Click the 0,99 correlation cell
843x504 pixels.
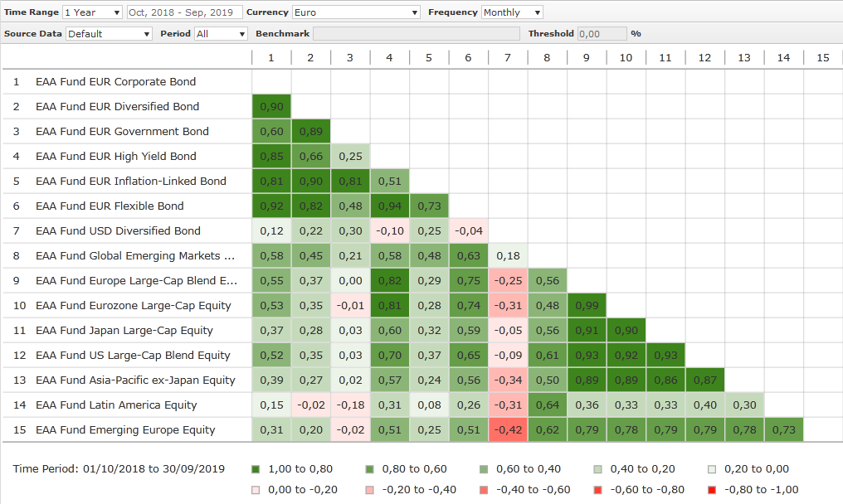click(587, 305)
